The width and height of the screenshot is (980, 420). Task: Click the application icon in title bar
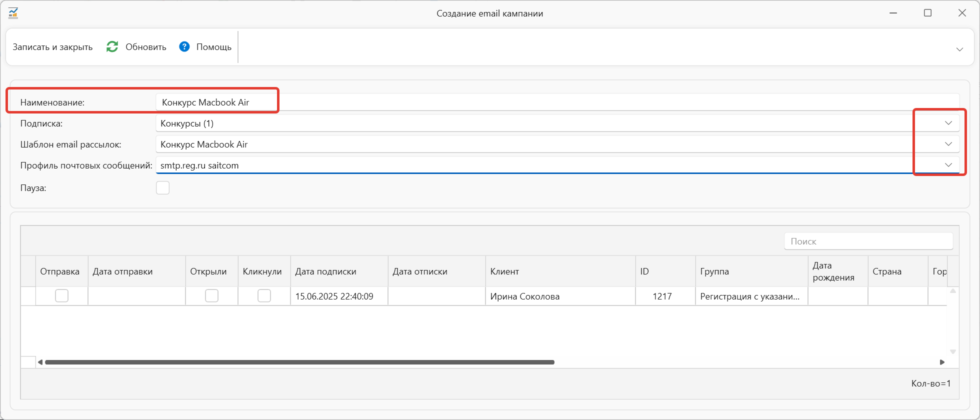click(13, 13)
